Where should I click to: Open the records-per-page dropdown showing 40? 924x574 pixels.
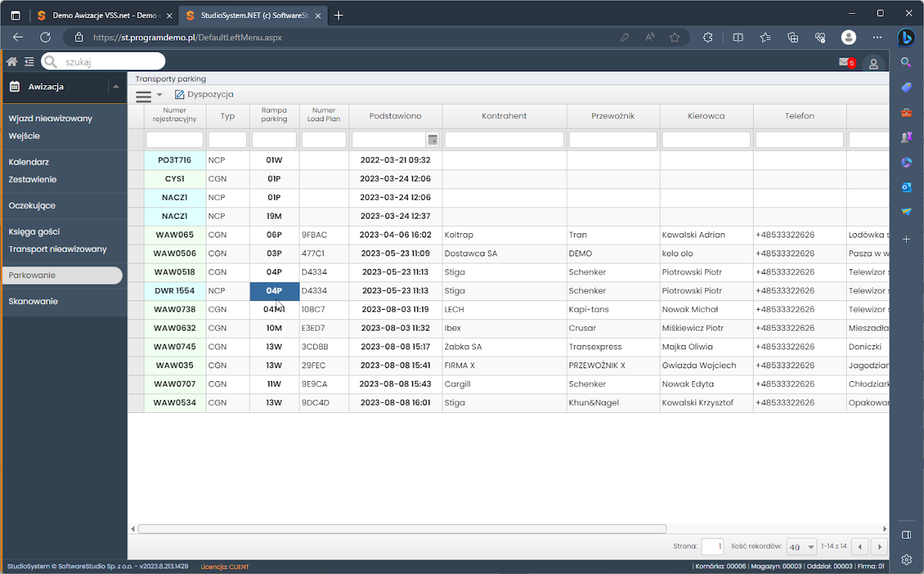coord(801,547)
